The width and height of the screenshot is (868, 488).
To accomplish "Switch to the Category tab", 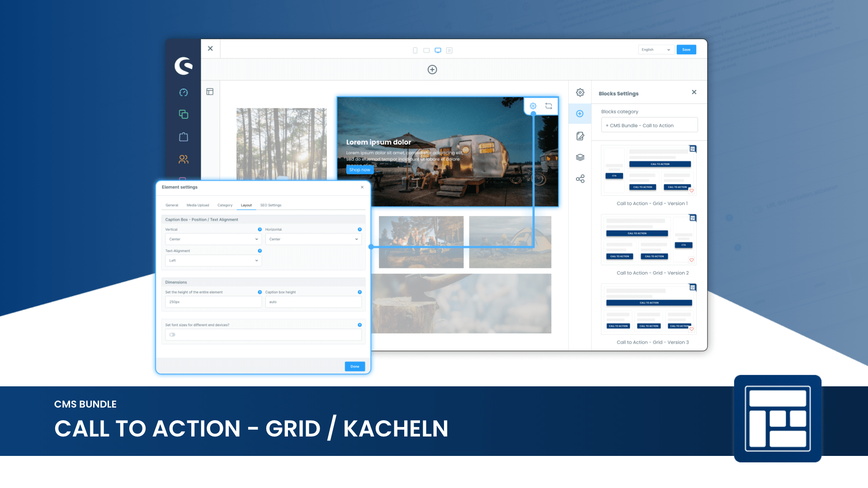I will (x=225, y=205).
